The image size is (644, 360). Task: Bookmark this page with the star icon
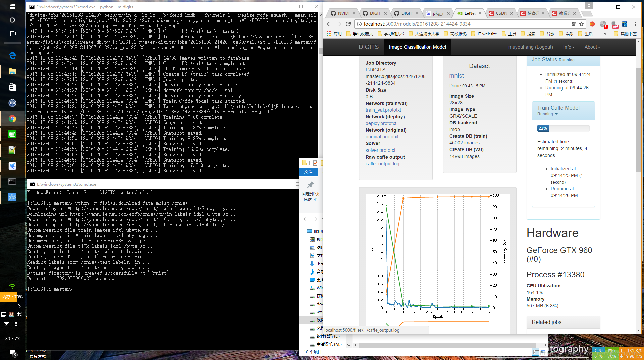tap(581, 24)
